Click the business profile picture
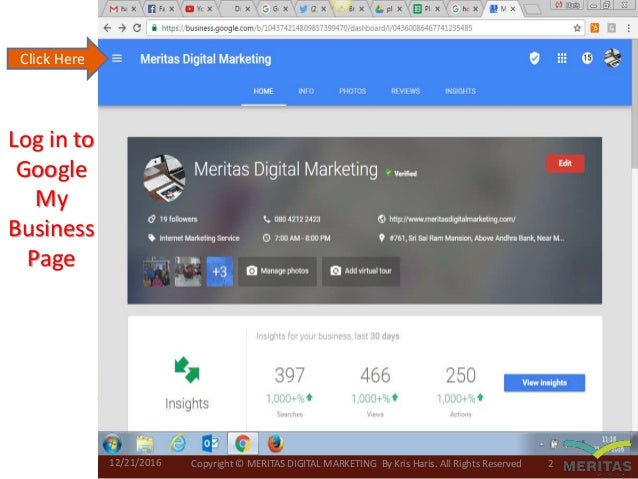Viewport: 638px width, 479px height. (164, 178)
